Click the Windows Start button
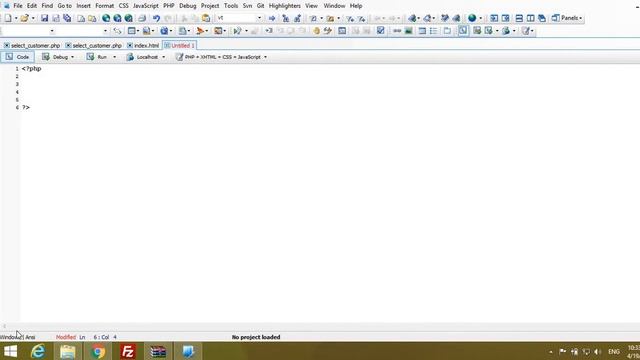Screen dimensions: 640x360 (x=10, y=351)
